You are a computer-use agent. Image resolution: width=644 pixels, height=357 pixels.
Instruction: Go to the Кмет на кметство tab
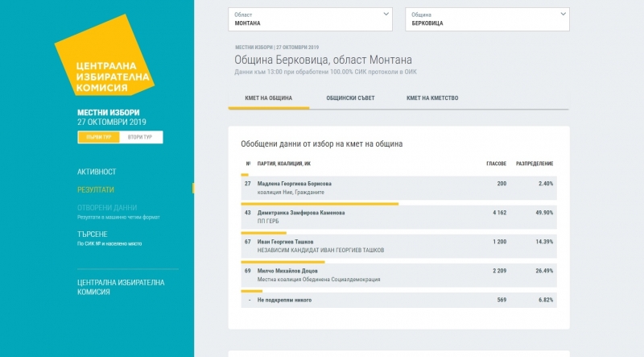[432, 98]
